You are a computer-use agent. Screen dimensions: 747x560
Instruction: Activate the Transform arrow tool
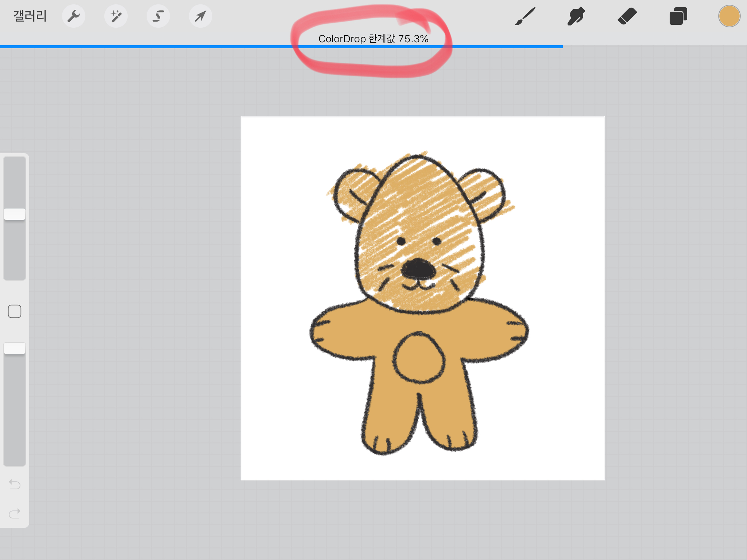[x=201, y=16]
